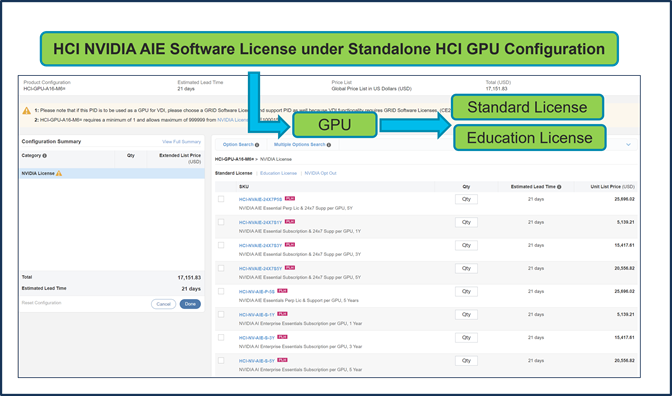Click the Total (USD) 17,151.83 value in header
672x396 pixels.
[496, 89]
